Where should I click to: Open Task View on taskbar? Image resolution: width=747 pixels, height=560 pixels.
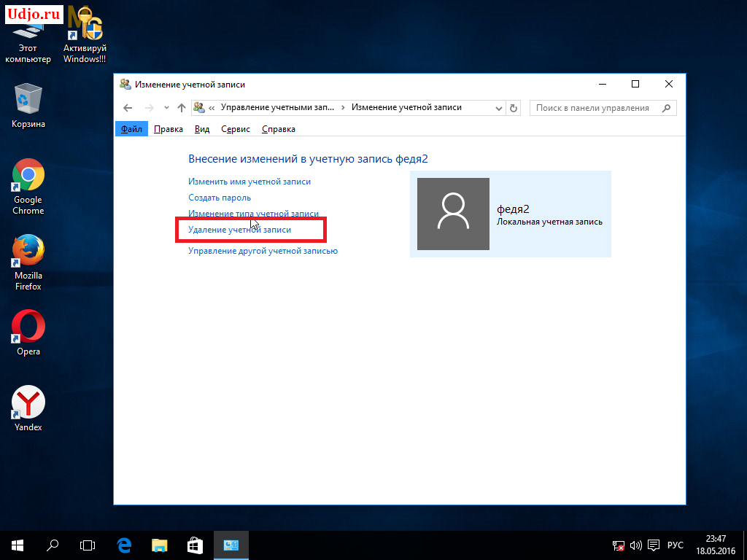click(88, 545)
